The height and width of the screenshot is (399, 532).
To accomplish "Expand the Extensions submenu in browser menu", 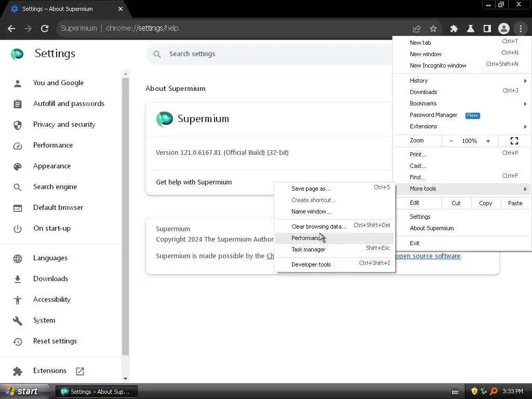I will 462,126.
